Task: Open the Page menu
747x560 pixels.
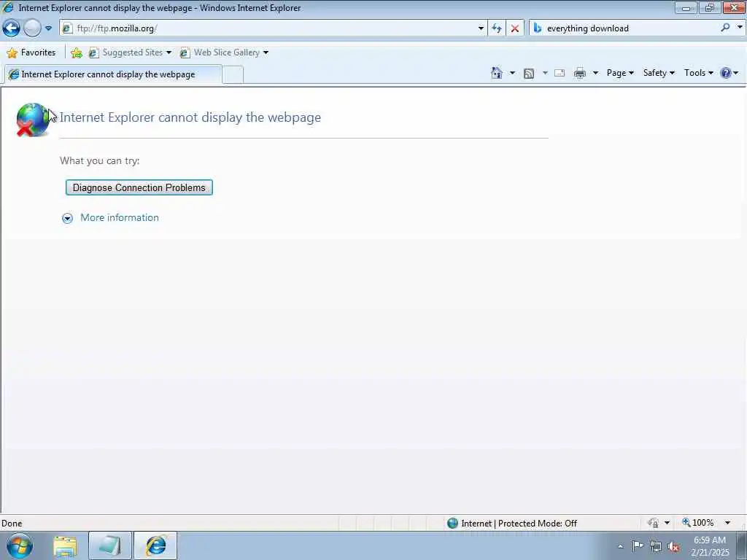Action: tap(620, 73)
